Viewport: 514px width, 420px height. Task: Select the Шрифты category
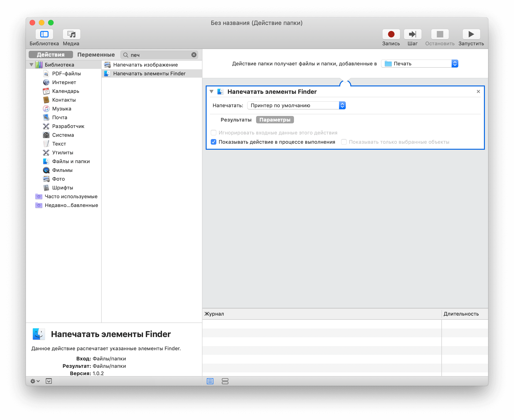pos(62,188)
